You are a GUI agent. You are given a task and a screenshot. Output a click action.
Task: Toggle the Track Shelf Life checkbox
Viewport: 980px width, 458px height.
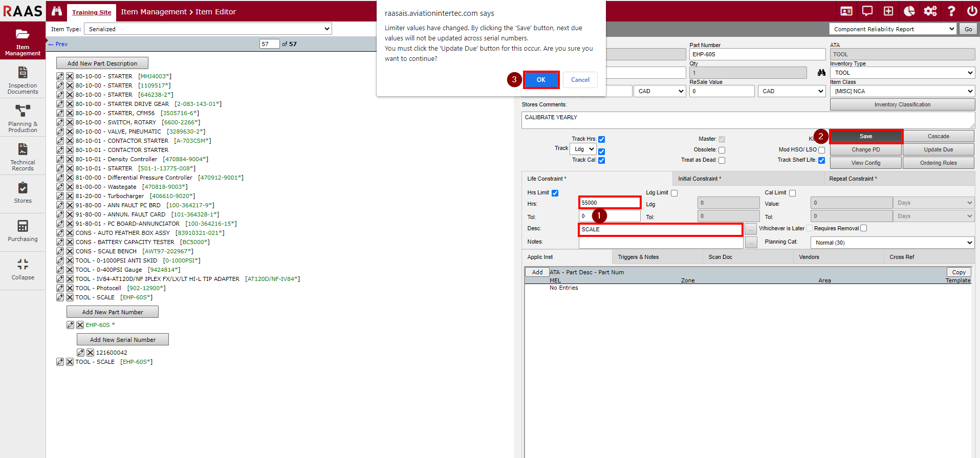pyautogui.click(x=821, y=160)
